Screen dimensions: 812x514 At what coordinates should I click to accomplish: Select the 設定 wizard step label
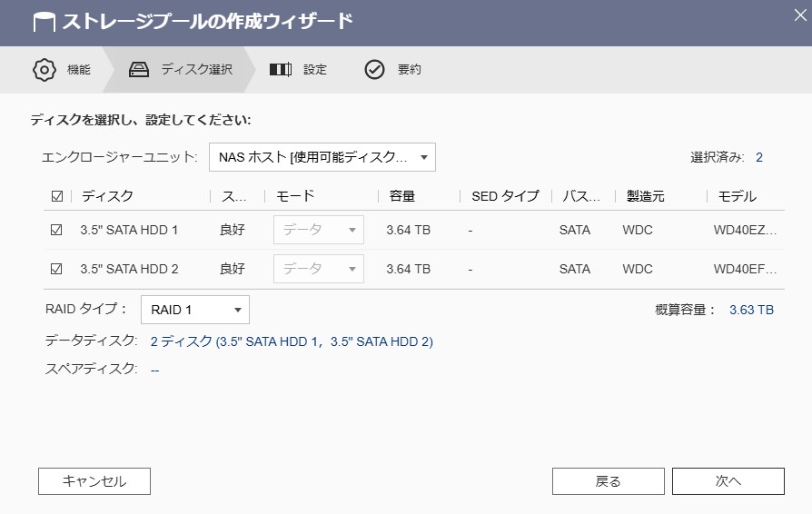point(315,69)
